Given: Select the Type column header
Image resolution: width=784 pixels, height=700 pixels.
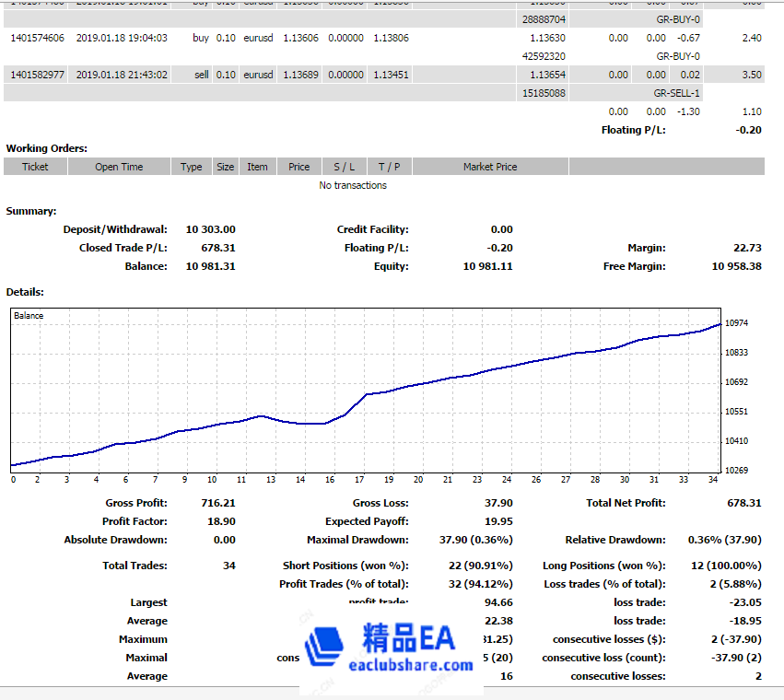Looking at the screenshot, I should 192,167.
